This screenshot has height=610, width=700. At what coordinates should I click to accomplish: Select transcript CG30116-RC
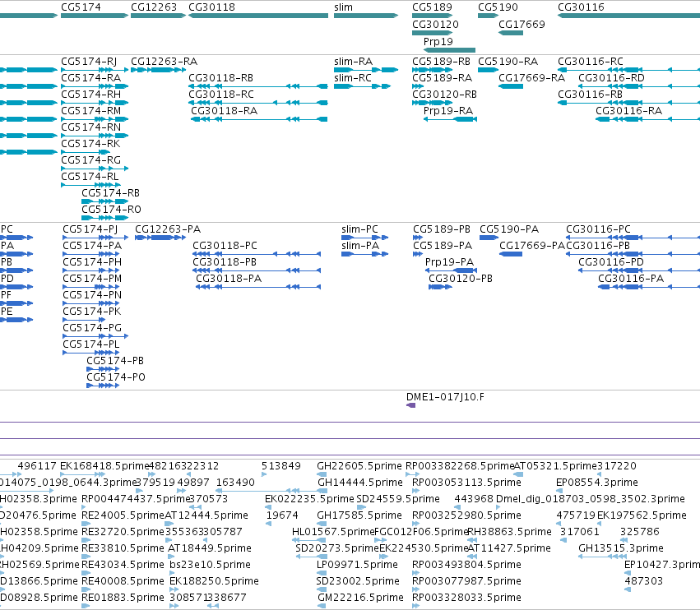tap(590, 61)
